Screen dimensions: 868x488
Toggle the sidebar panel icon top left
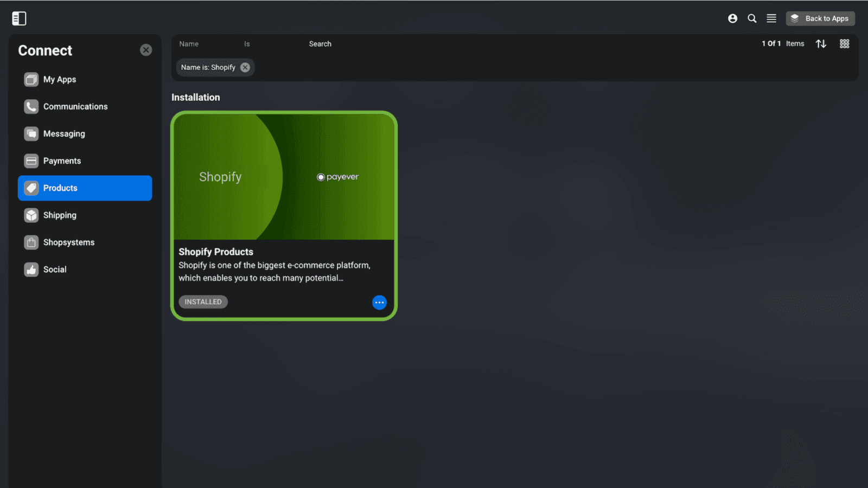[x=19, y=18]
